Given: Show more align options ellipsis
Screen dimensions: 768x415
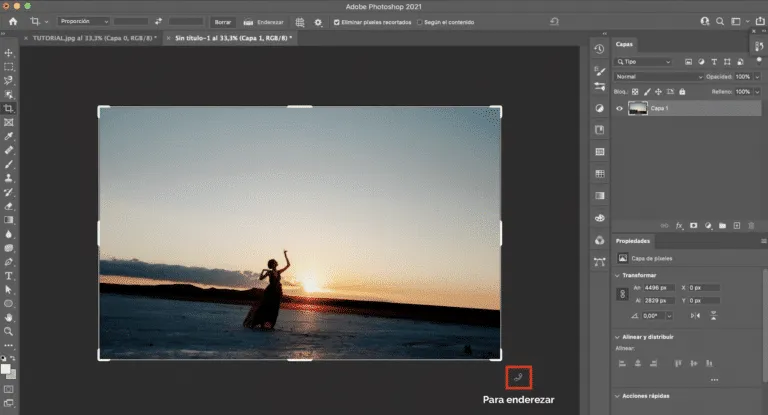Looking at the screenshot, I should [714, 380].
